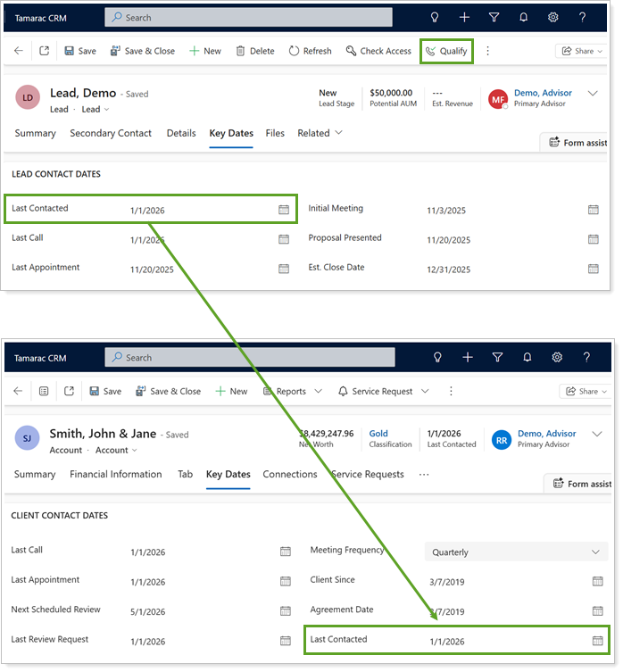
Task: Click calendar icon next to Client Since
Action: [598, 581]
